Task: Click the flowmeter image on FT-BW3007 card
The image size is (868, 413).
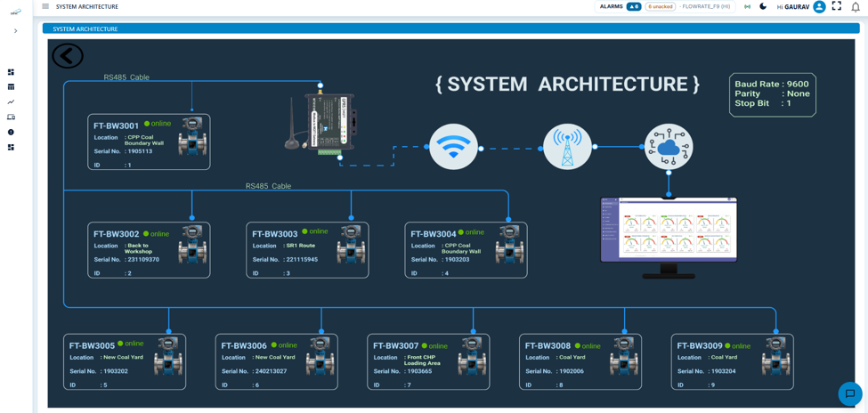Action: point(472,356)
